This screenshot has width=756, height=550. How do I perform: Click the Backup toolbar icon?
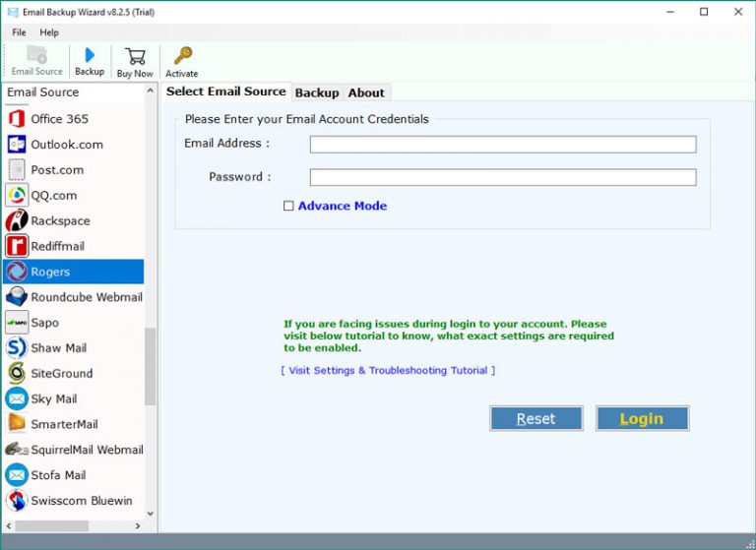point(90,56)
